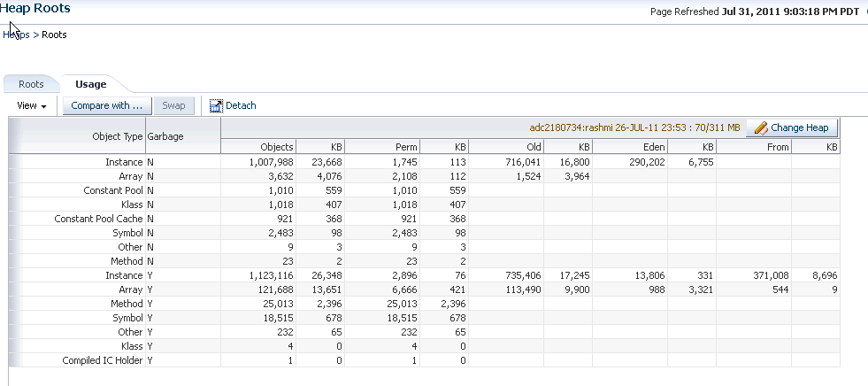Click the Detach table icon

click(216, 105)
